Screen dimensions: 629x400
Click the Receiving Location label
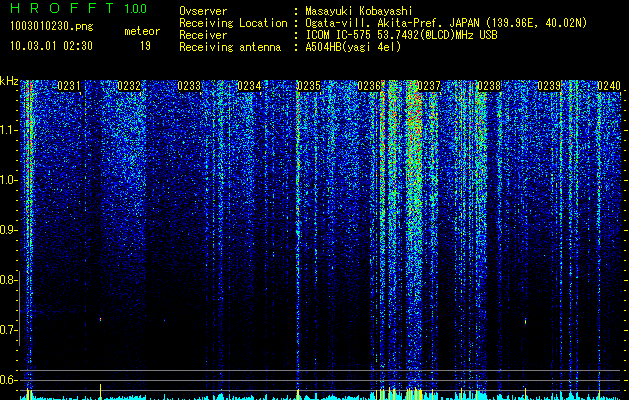tap(233, 23)
